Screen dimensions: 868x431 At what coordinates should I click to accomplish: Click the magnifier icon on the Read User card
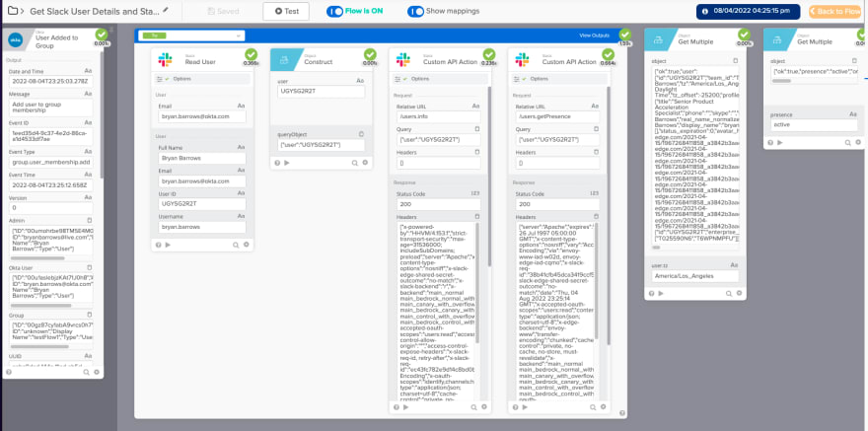[x=236, y=244]
